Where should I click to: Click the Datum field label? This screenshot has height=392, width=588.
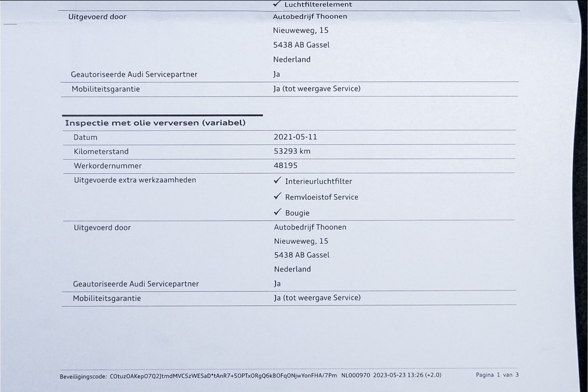[x=85, y=137]
